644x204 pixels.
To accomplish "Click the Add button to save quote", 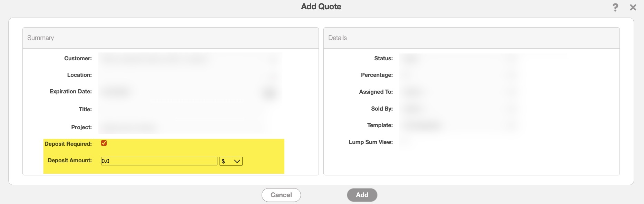I will 362,195.
